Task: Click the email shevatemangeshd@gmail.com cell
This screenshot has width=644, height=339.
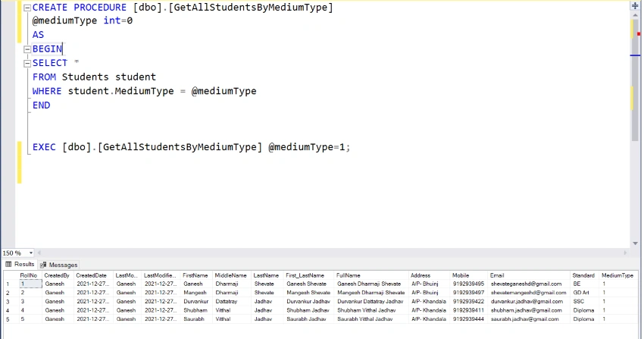Action: coord(529,293)
